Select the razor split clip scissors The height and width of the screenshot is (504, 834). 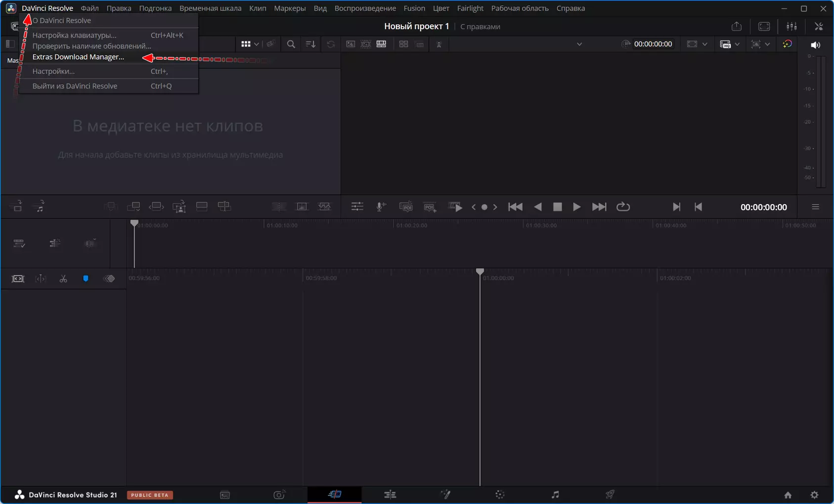[x=63, y=279]
